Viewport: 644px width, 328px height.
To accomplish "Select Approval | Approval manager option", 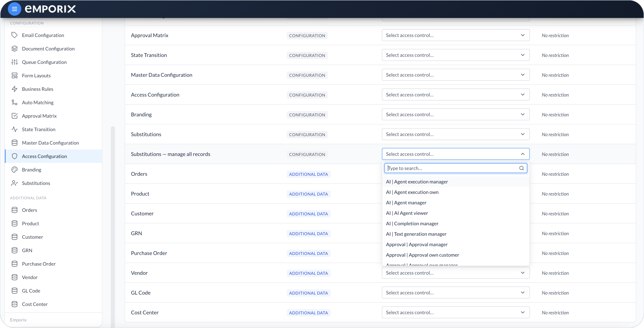I will coord(456,244).
